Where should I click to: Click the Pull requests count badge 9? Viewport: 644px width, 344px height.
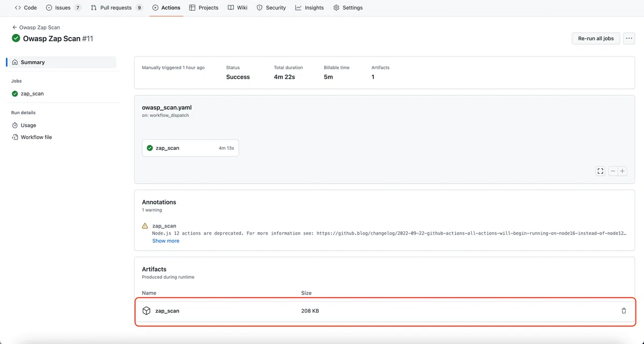coord(140,8)
